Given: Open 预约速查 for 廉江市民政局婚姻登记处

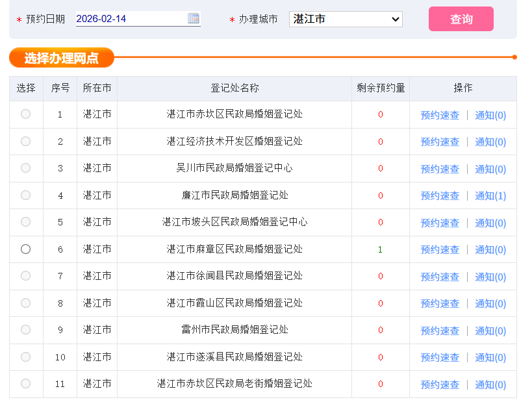Looking at the screenshot, I should coord(440,195).
